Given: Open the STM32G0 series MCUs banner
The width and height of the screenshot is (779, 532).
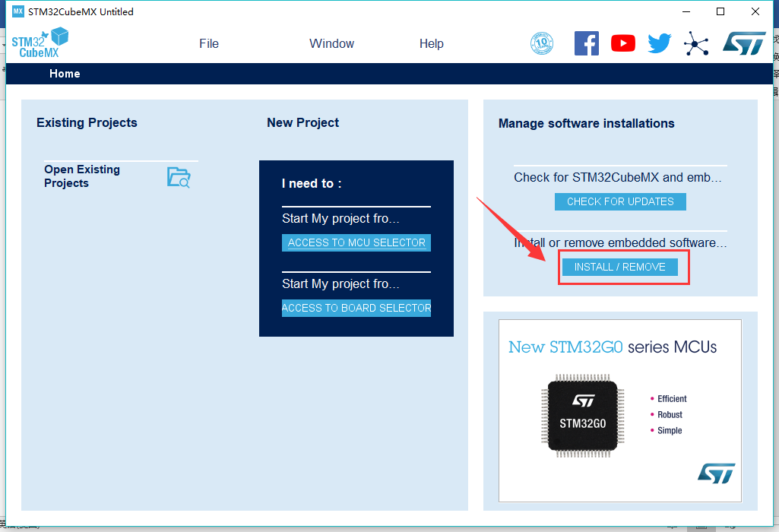Looking at the screenshot, I should [x=620, y=410].
